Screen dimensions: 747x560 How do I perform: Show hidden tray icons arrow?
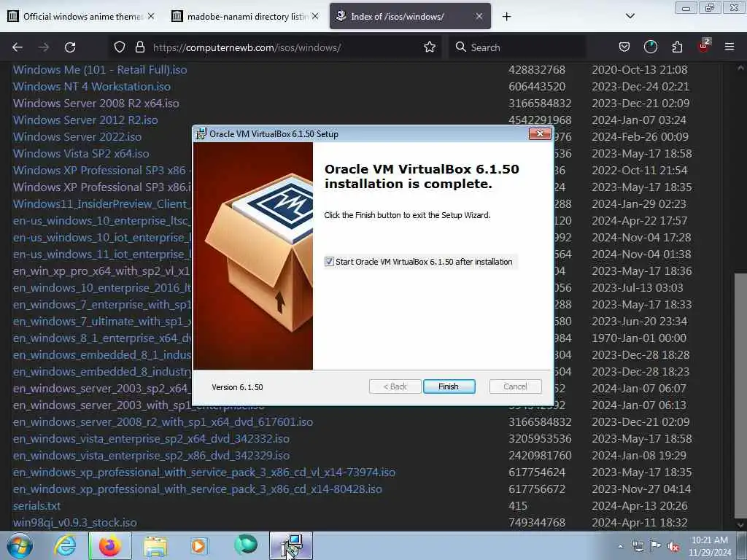pyautogui.click(x=620, y=546)
